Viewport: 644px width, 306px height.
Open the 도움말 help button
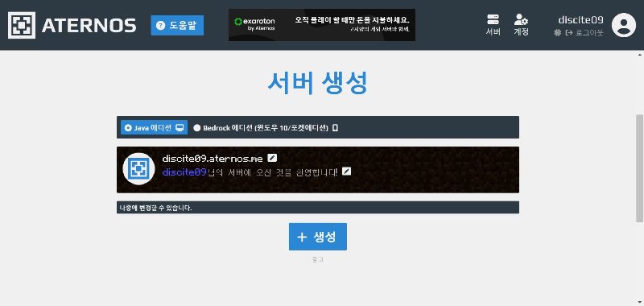(177, 26)
